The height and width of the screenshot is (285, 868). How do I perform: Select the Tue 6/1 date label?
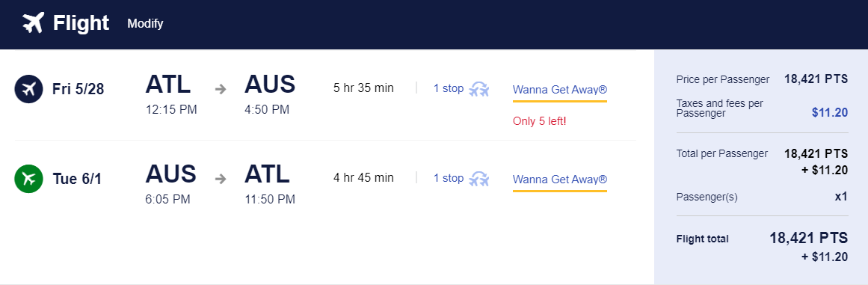point(78,180)
